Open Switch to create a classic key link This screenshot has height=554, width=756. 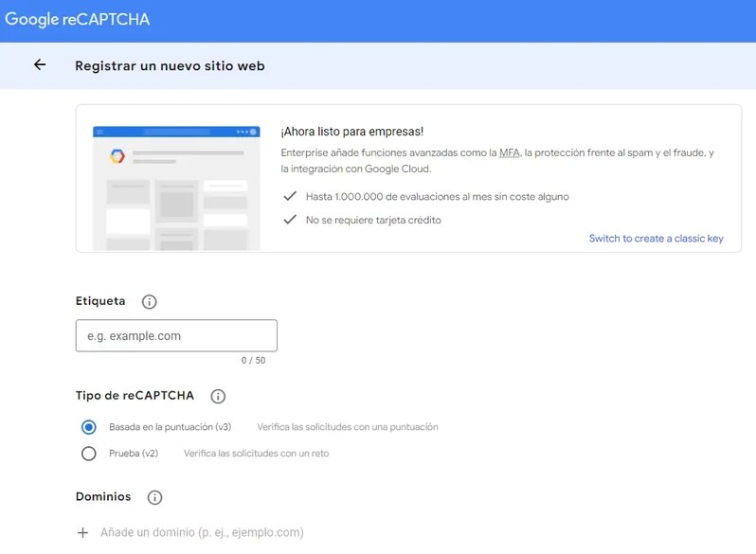point(657,239)
